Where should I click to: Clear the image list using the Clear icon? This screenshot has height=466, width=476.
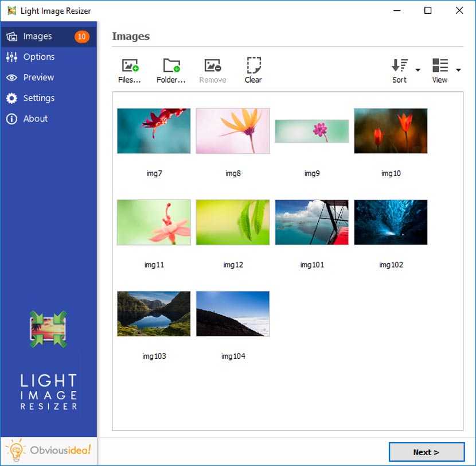253,68
